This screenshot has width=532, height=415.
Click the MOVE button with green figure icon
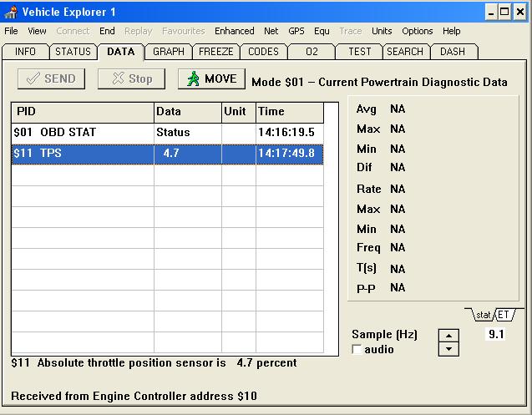pyautogui.click(x=211, y=78)
